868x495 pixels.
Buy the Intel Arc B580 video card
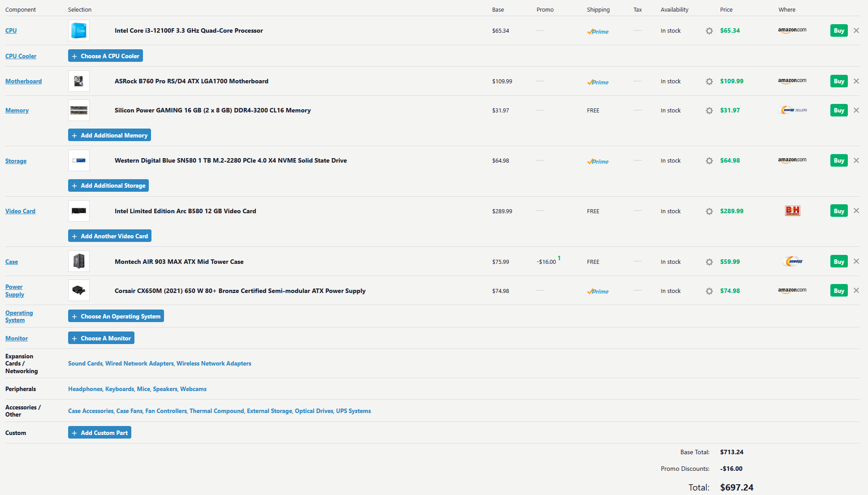point(839,211)
